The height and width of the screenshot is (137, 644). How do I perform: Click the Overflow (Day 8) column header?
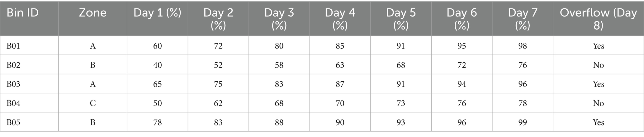tap(598, 19)
